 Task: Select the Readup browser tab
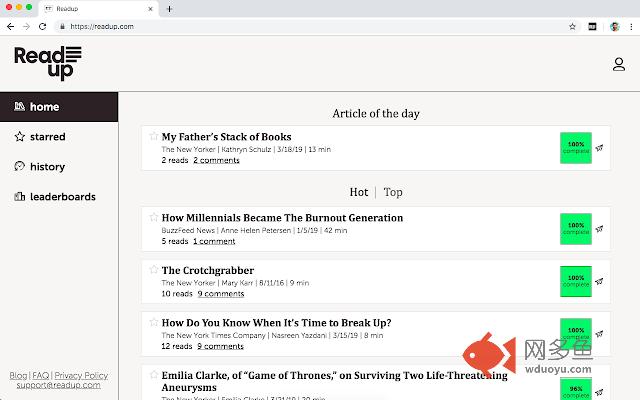(x=98, y=9)
